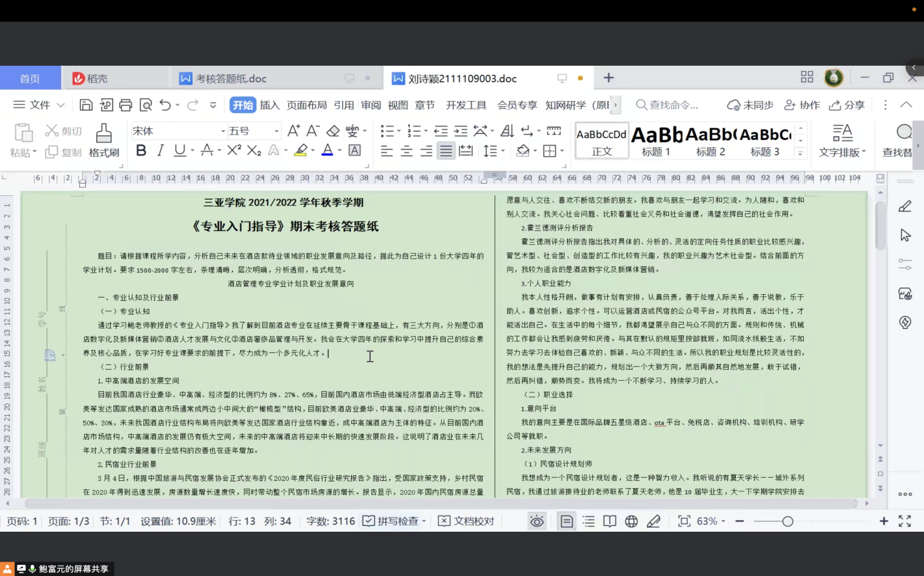Expand the font size dropdown showing 五号
This screenshot has height=576, width=924.
click(x=276, y=131)
